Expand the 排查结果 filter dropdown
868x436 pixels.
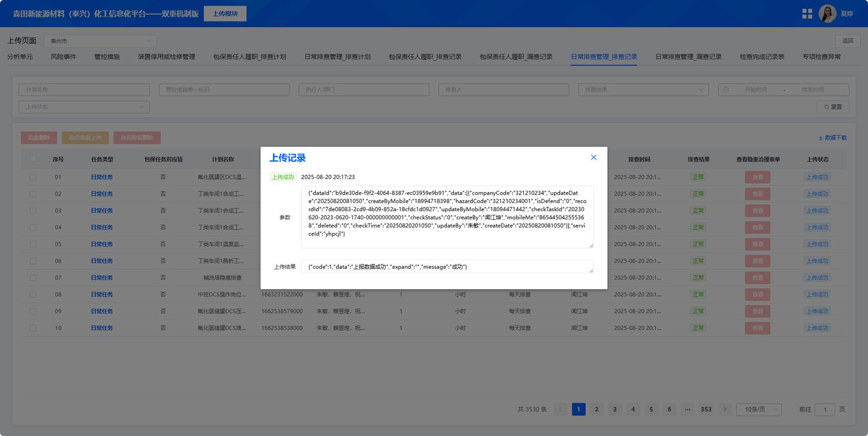click(x=644, y=90)
